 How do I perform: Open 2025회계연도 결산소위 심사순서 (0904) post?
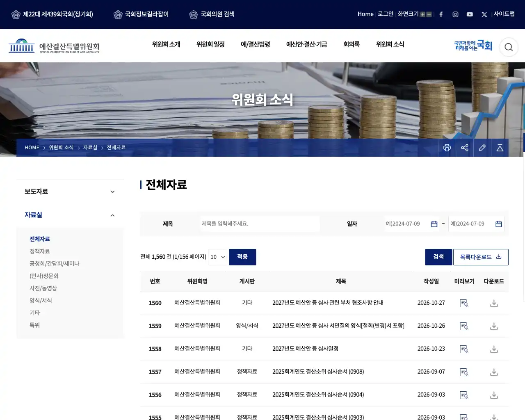318,395
